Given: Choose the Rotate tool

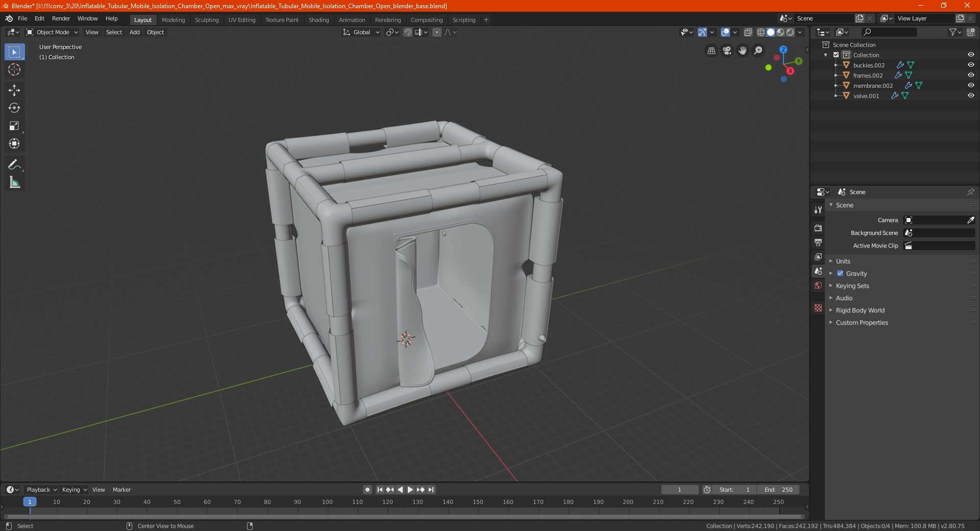Looking at the screenshot, I should pyautogui.click(x=14, y=108).
